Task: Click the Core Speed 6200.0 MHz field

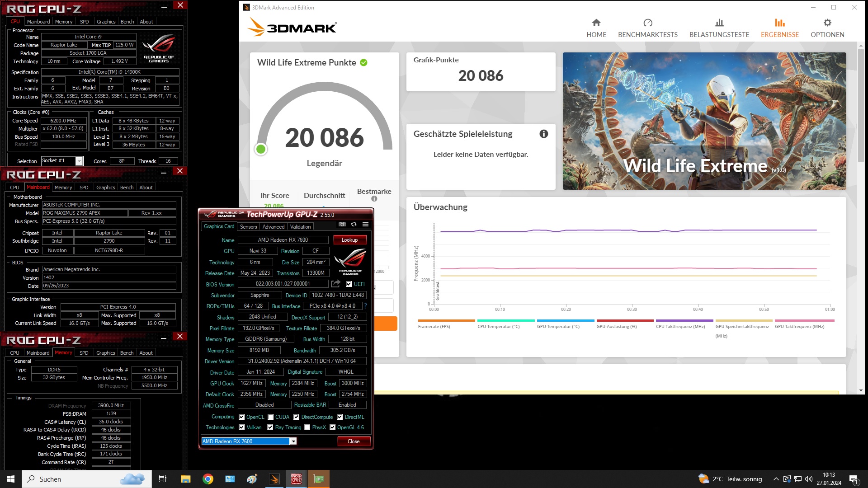Action: [x=64, y=121]
